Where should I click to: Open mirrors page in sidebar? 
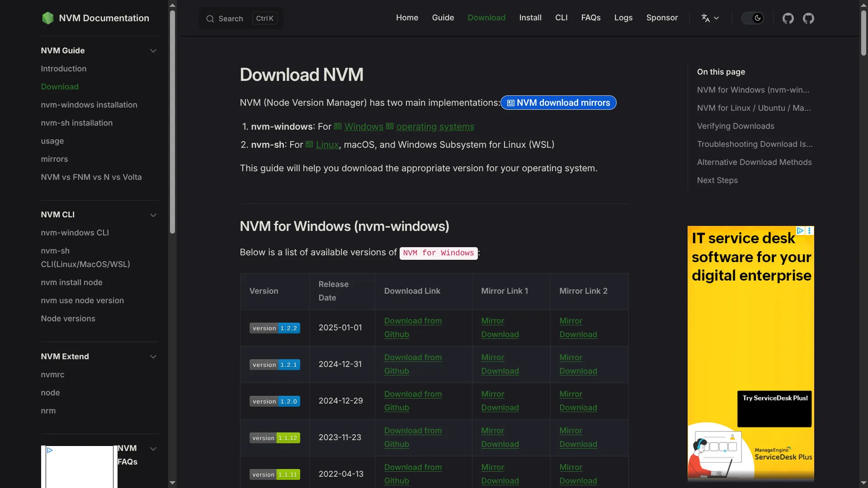(54, 159)
